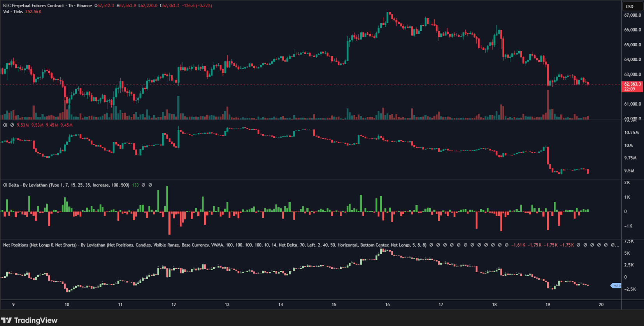Click the -2.5K Net Positions axis label
644x326 pixels.
(630, 289)
